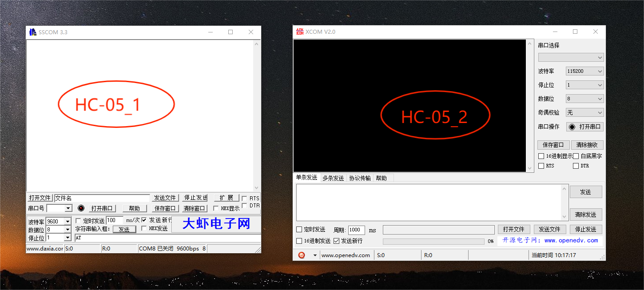Click the red record icon in XCOM status bar

[x=302, y=254]
